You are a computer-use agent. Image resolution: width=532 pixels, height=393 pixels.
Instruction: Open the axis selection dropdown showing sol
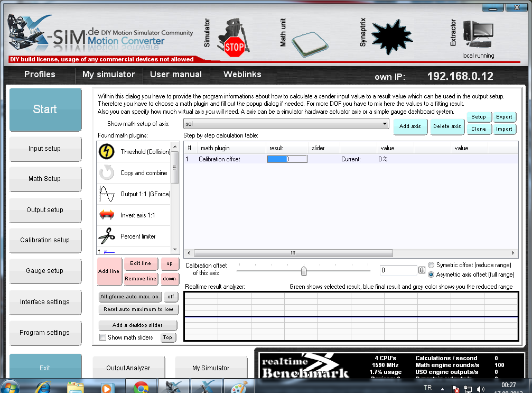(286, 124)
